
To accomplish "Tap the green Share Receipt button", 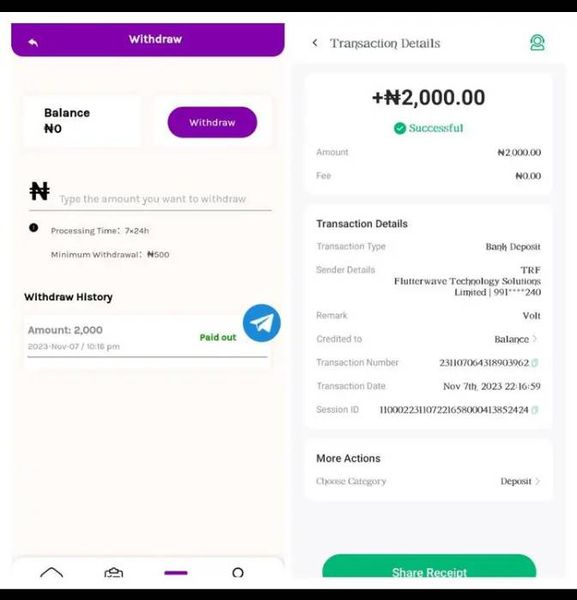I will tap(429, 566).
